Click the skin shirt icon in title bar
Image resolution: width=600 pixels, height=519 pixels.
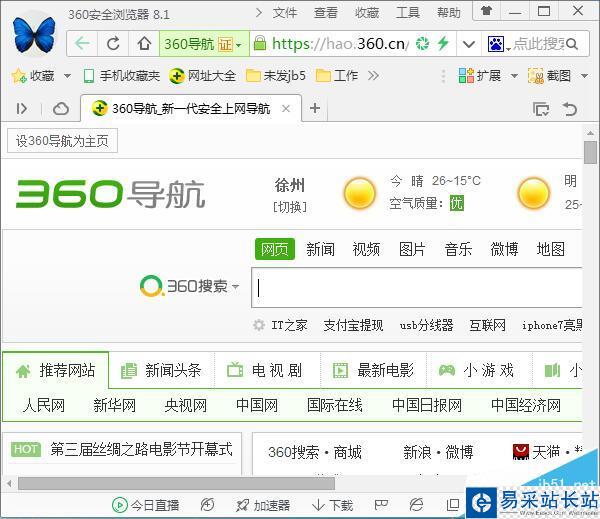486,11
